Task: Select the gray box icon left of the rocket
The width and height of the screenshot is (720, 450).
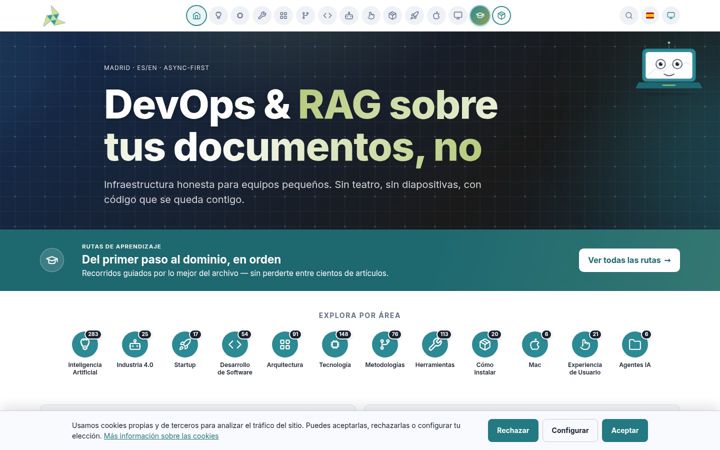Action: [392, 16]
